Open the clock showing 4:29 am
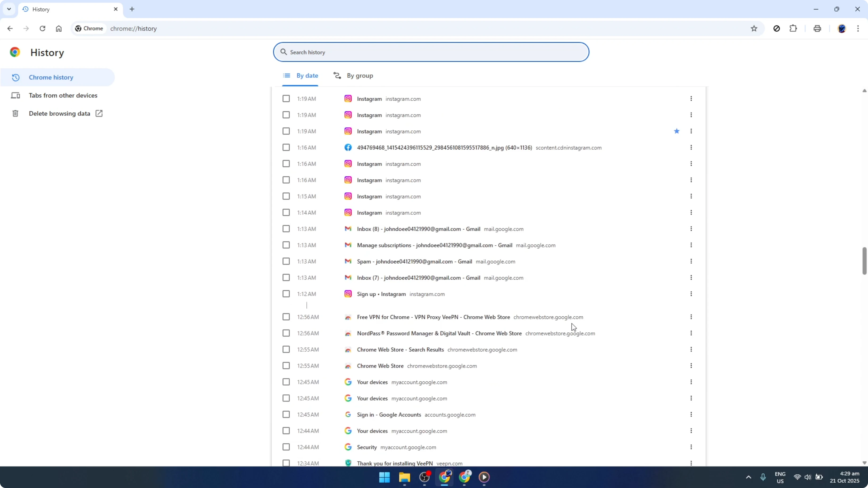Viewport: 868px width, 488px height. 845,477
